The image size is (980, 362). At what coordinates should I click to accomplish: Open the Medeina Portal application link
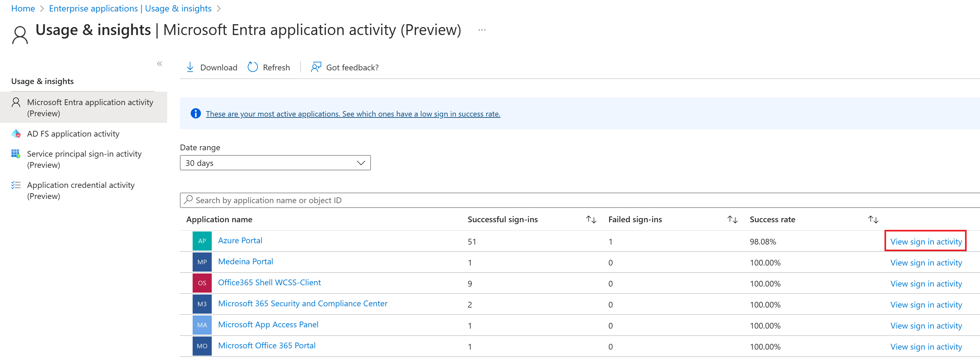tap(245, 261)
